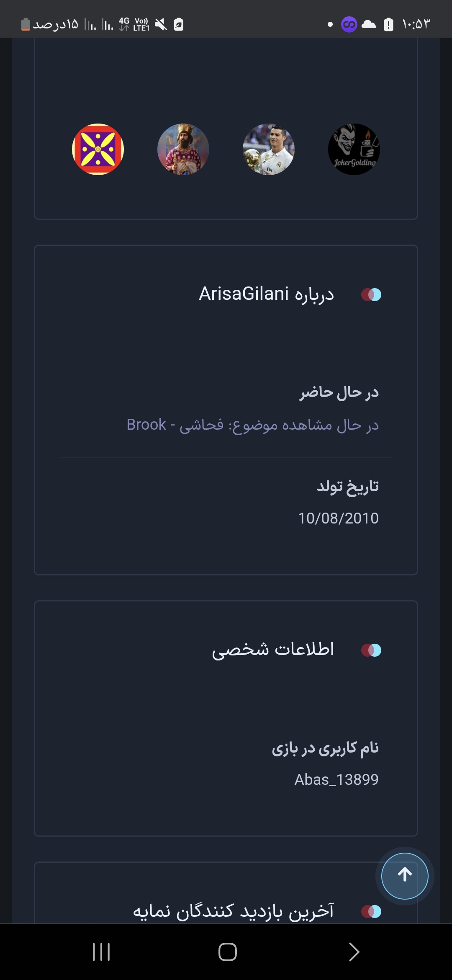The image size is (452, 980).
Task: Tap the purple app notification icon in status bar
Action: pos(349,25)
